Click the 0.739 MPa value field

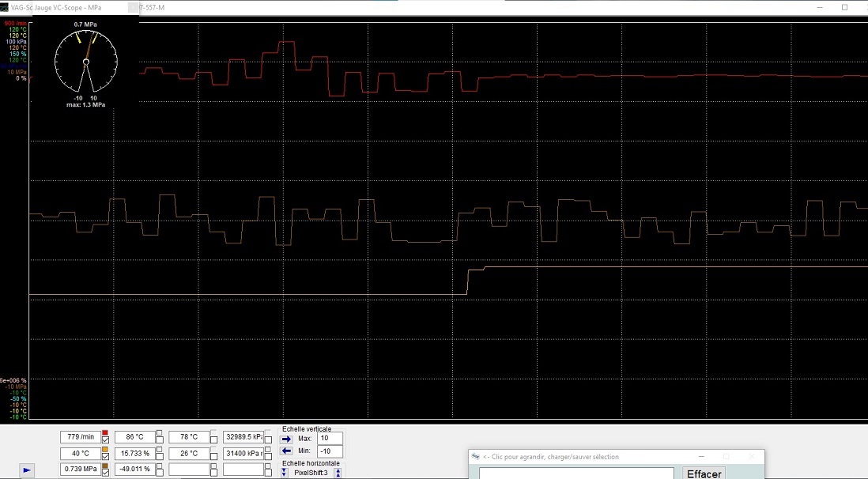[x=81, y=469]
